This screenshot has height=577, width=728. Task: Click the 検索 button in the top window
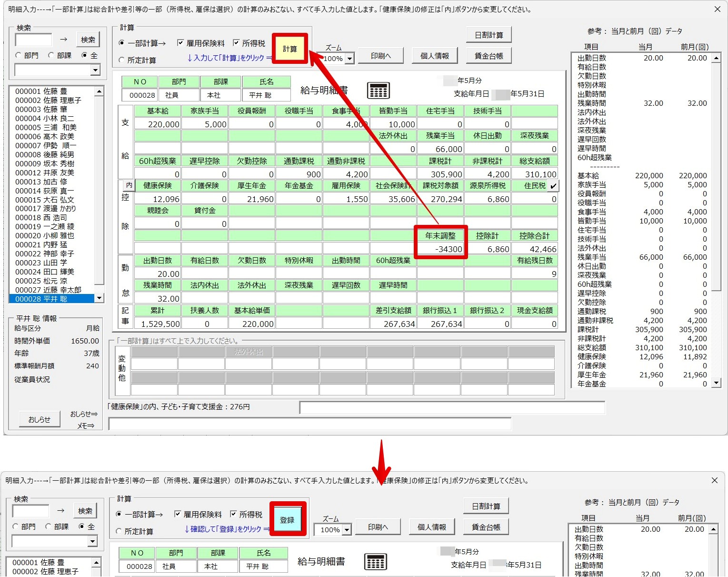88,40
